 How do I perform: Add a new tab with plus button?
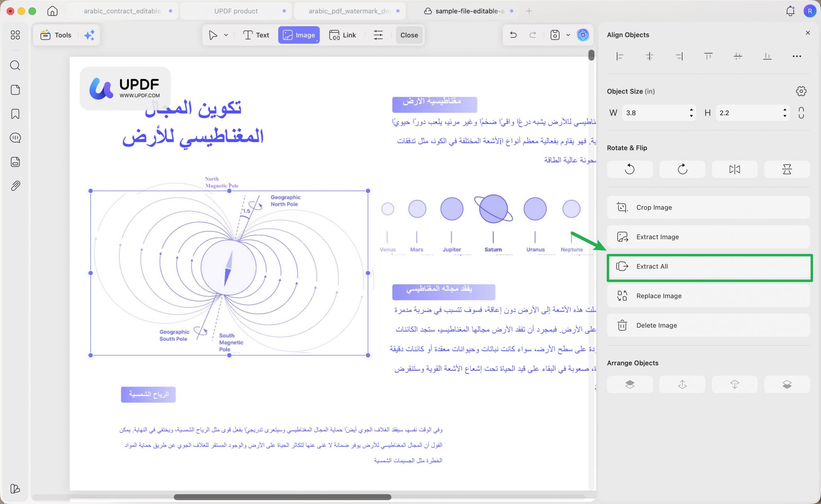pos(529,11)
